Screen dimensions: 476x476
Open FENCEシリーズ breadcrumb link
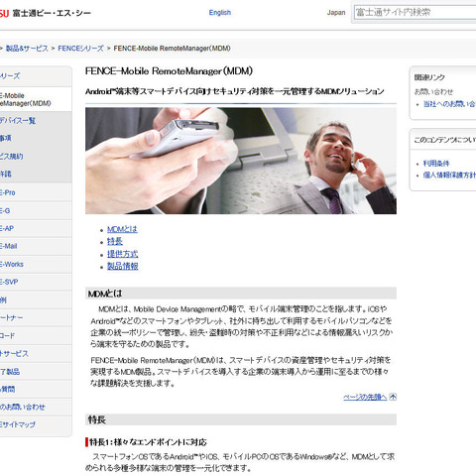(80, 49)
